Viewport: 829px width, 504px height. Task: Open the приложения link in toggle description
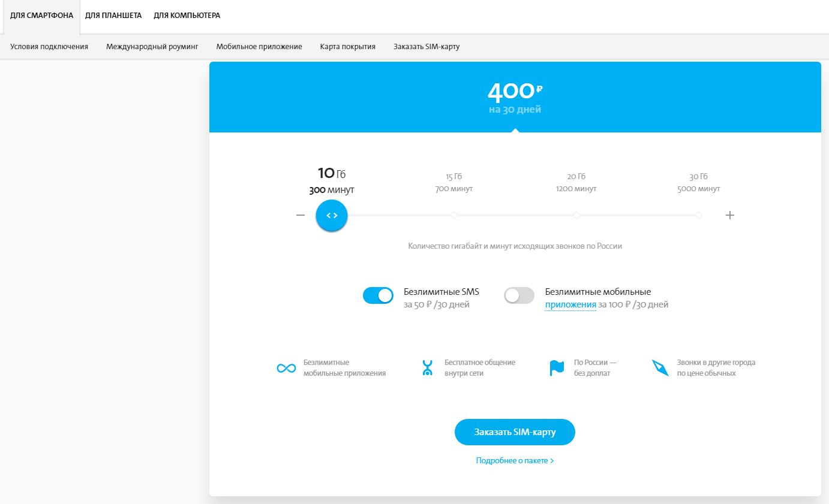coord(570,305)
